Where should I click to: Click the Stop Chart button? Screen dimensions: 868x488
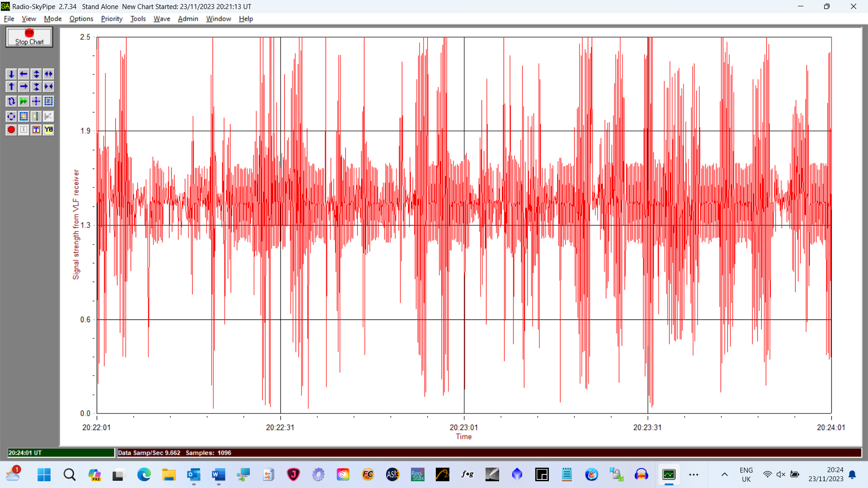tap(29, 37)
